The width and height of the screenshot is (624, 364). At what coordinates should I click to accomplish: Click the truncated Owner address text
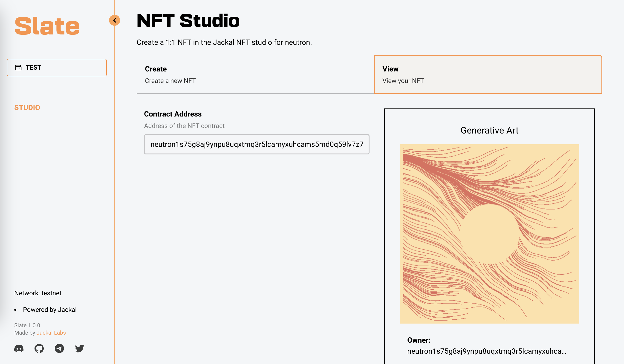point(486,351)
